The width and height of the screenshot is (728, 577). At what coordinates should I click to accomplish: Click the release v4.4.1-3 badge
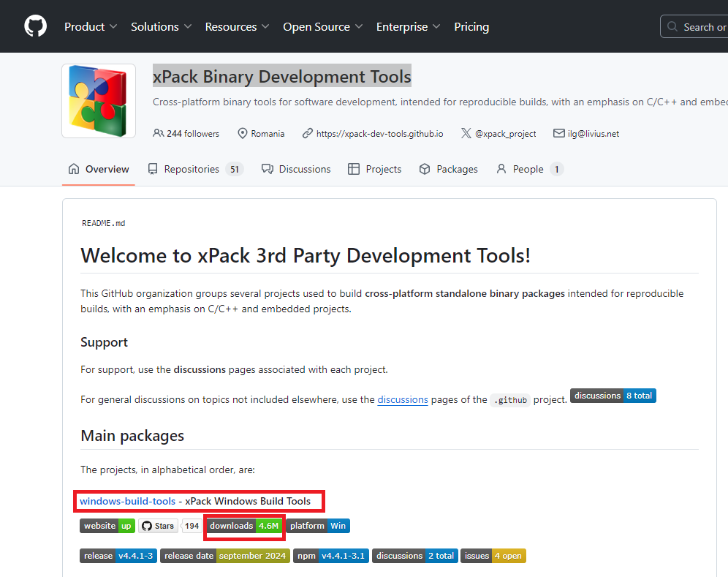point(118,556)
